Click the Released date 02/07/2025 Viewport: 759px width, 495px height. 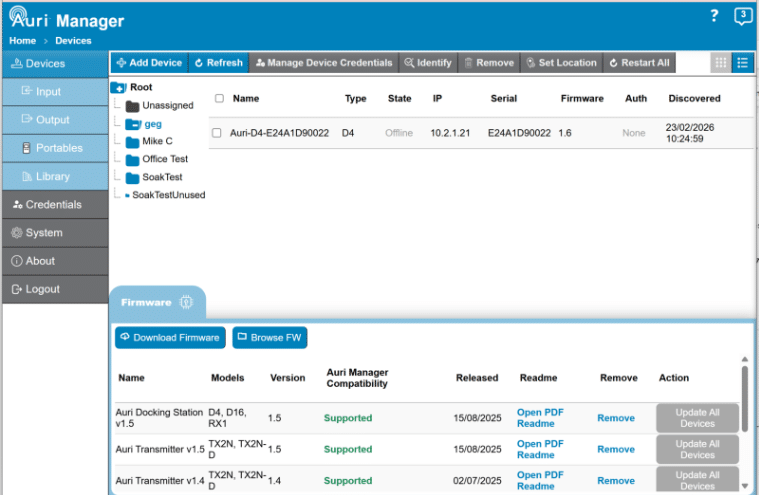[477, 481]
